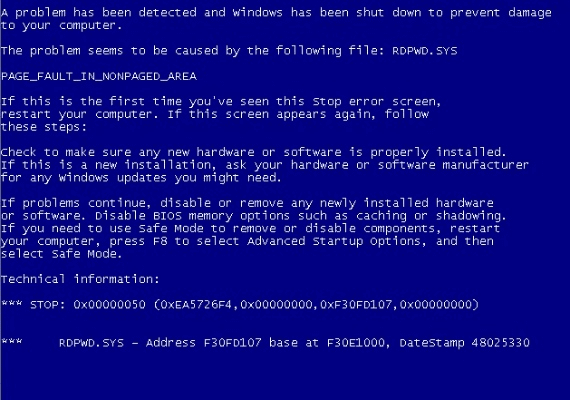Click the RDPWD.SYS file name in problem line

[425, 51]
